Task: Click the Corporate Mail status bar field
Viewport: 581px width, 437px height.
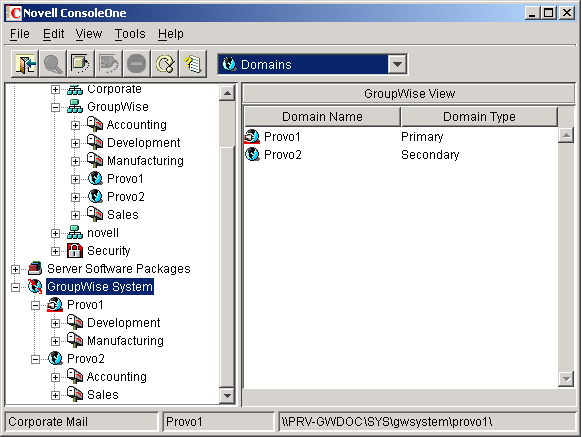Action: (x=82, y=422)
